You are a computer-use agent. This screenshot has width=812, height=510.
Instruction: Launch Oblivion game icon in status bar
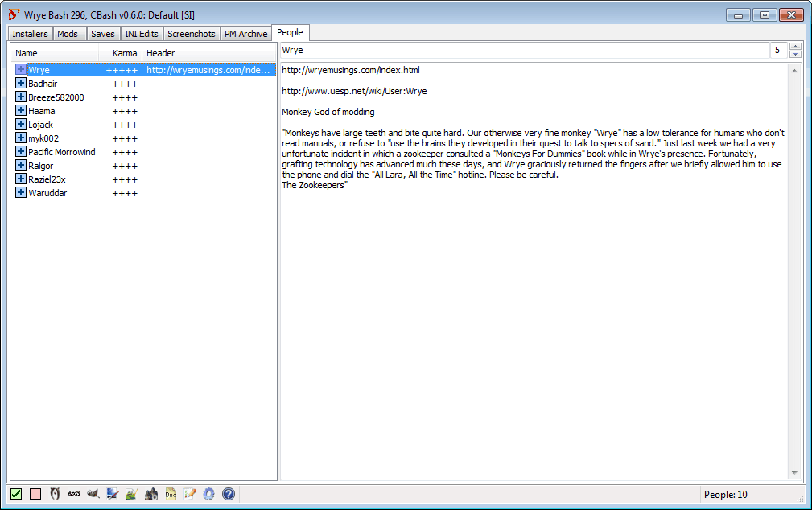[55, 494]
